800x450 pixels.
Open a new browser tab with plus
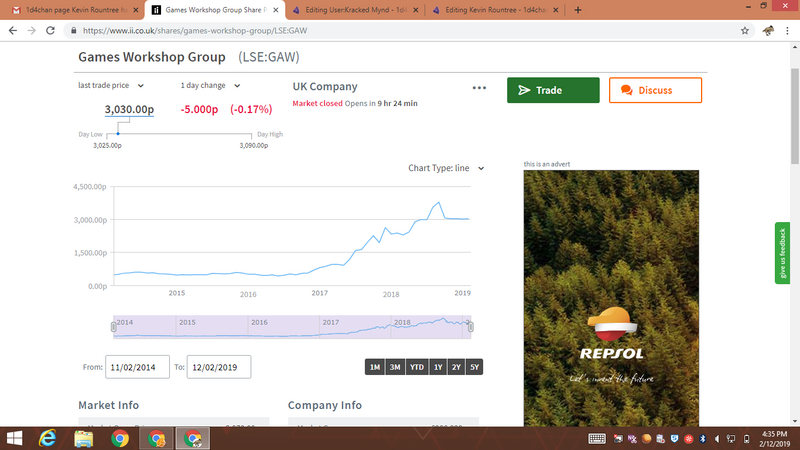pyautogui.click(x=578, y=10)
